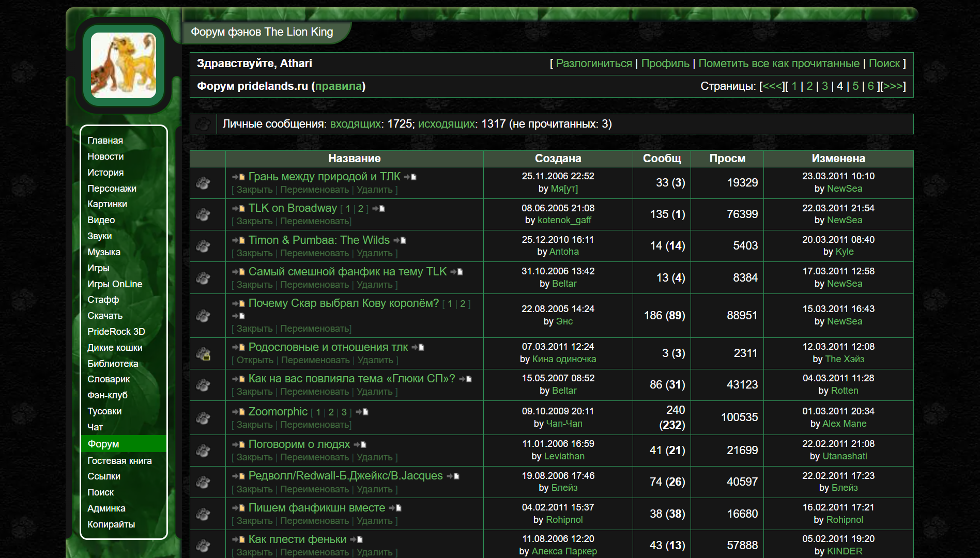
Task: Go to forum page 5 in the pagination
Action: click(x=855, y=86)
